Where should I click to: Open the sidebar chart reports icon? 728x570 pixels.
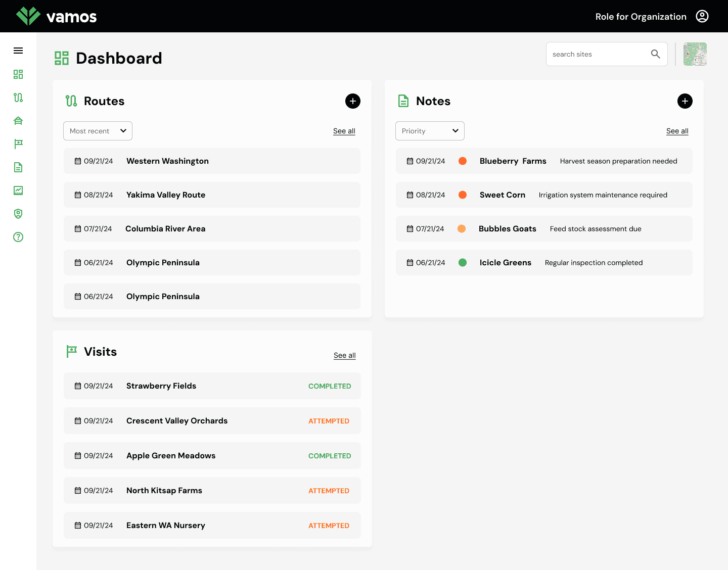click(x=18, y=191)
